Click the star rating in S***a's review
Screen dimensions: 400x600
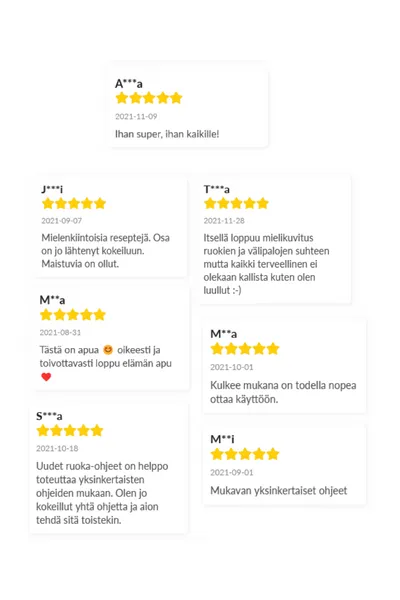click(70, 430)
